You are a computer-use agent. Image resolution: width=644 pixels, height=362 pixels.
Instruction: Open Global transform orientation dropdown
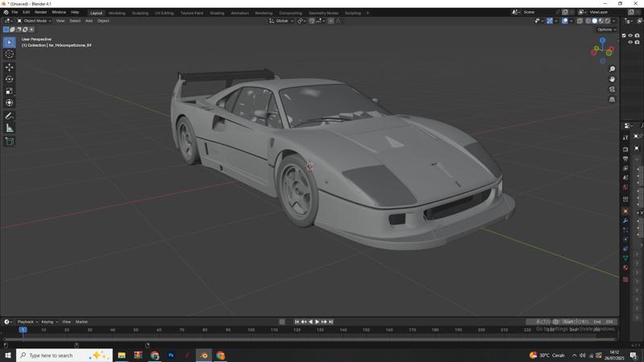point(281,21)
